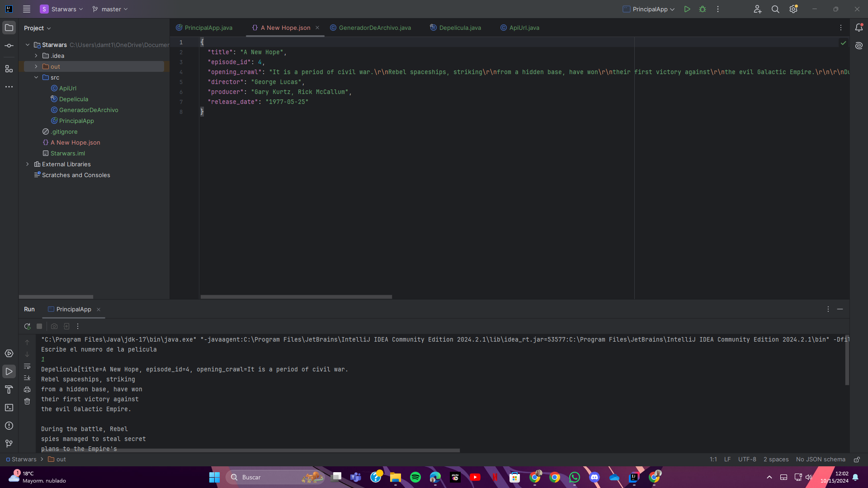This screenshot has width=868, height=488.
Task: Click the Rerun application icon
Action: pyautogui.click(x=28, y=326)
